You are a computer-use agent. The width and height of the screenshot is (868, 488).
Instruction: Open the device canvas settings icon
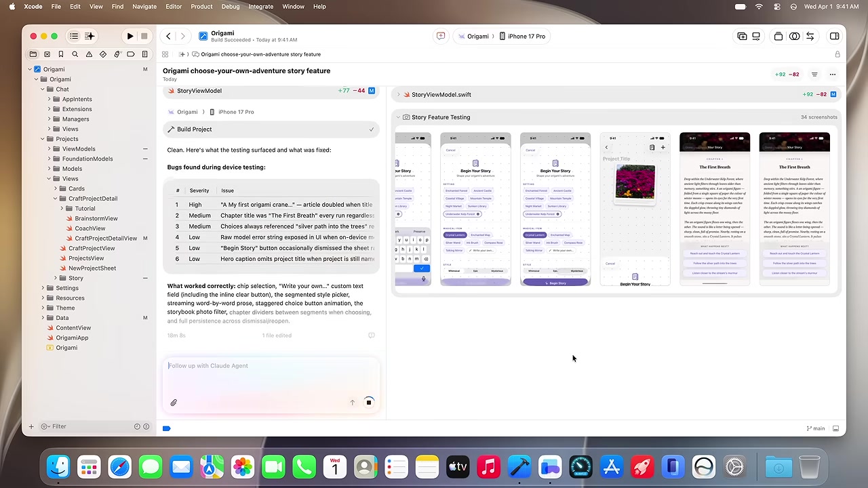point(756,36)
